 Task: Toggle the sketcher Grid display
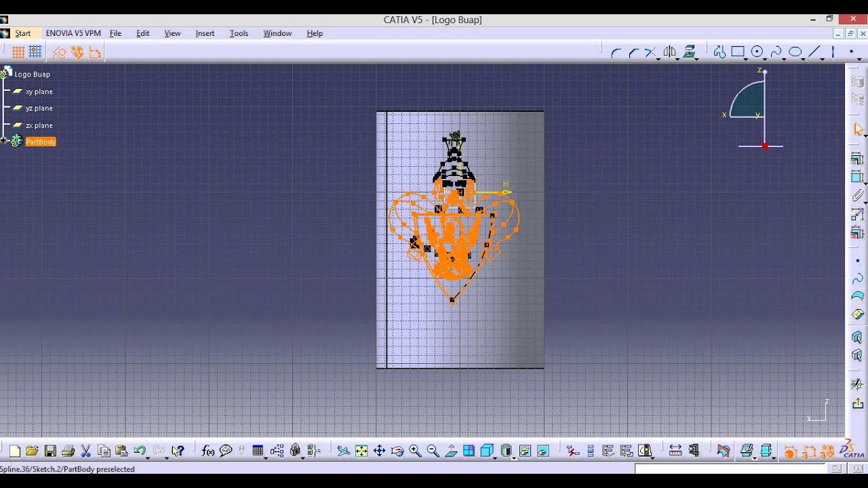point(18,52)
